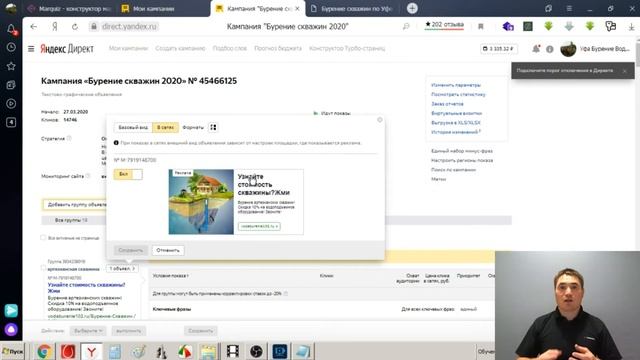Toggle the Вкл switch for the ad
The width and height of the screenshot is (640, 360).
point(128,174)
